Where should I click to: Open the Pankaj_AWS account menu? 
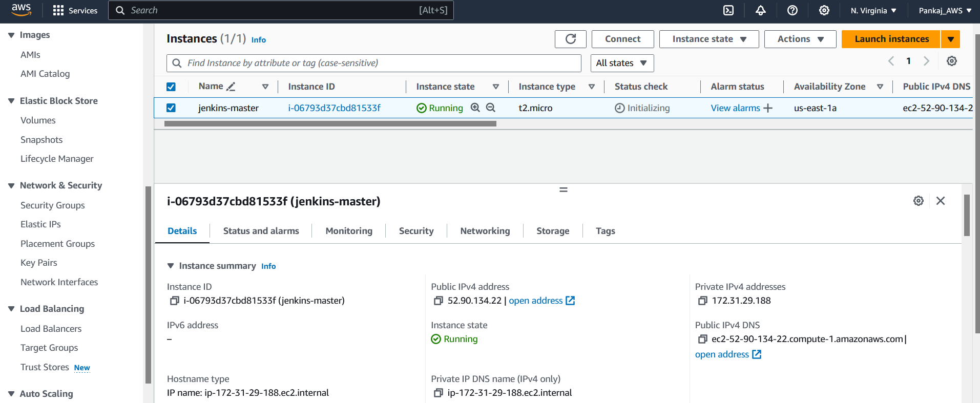click(945, 10)
